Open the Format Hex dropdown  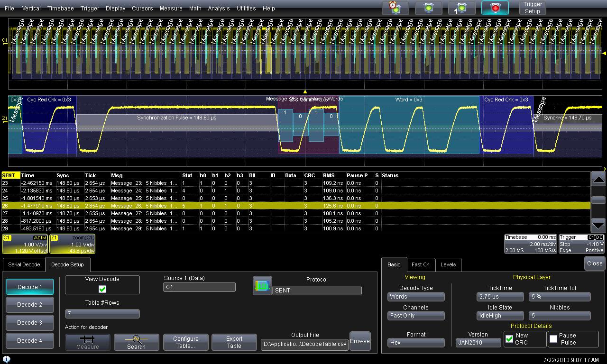point(416,342)
